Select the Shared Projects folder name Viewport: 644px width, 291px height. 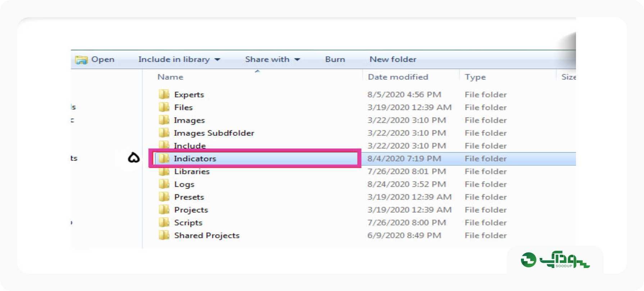coord(207,235)
